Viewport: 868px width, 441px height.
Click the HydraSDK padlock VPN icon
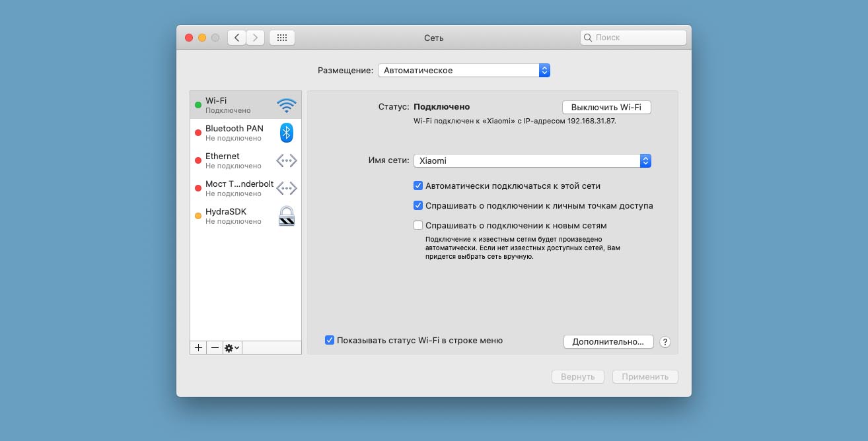(286, 216)
